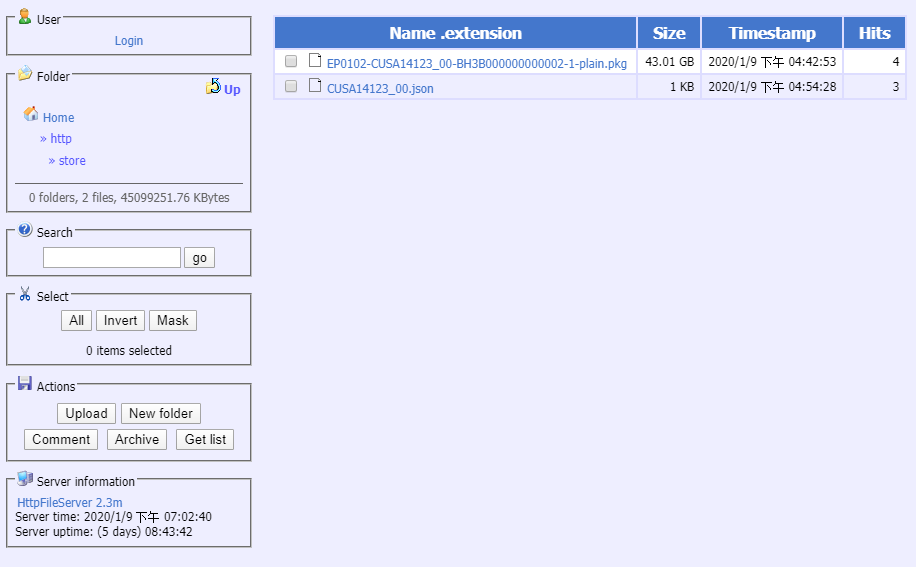Click the Search panel magnifier icon
The height and width of the screenshot is (567, 916).
[x=25, y=230]
